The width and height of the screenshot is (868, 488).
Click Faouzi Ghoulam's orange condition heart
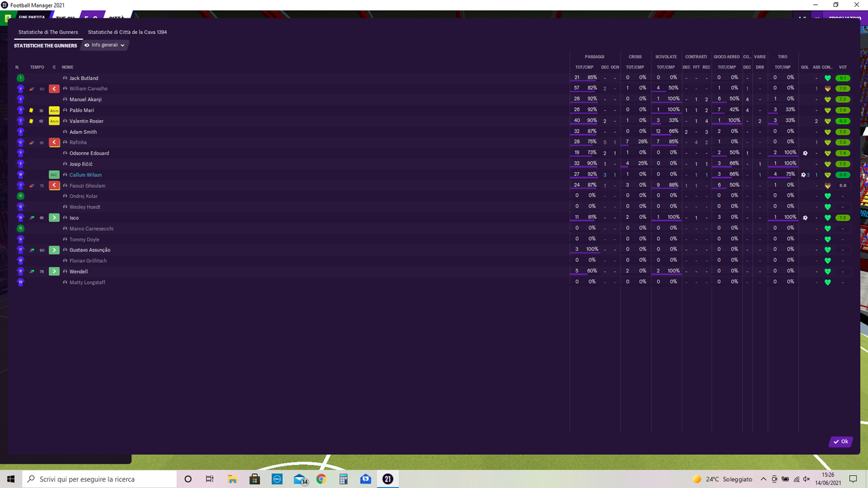(827, 186)
